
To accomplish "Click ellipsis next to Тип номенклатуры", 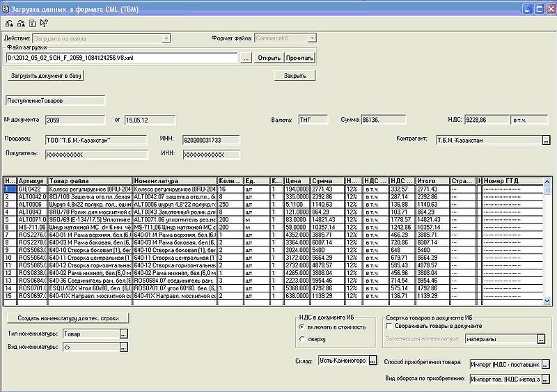I will click(x=124, y=334).
